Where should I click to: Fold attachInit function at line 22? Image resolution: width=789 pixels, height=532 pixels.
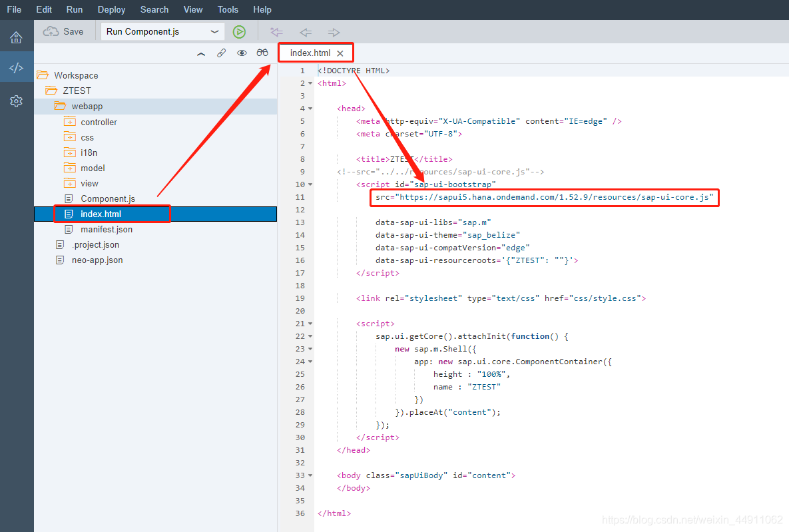pyautogui.click(x=310, y=336)
